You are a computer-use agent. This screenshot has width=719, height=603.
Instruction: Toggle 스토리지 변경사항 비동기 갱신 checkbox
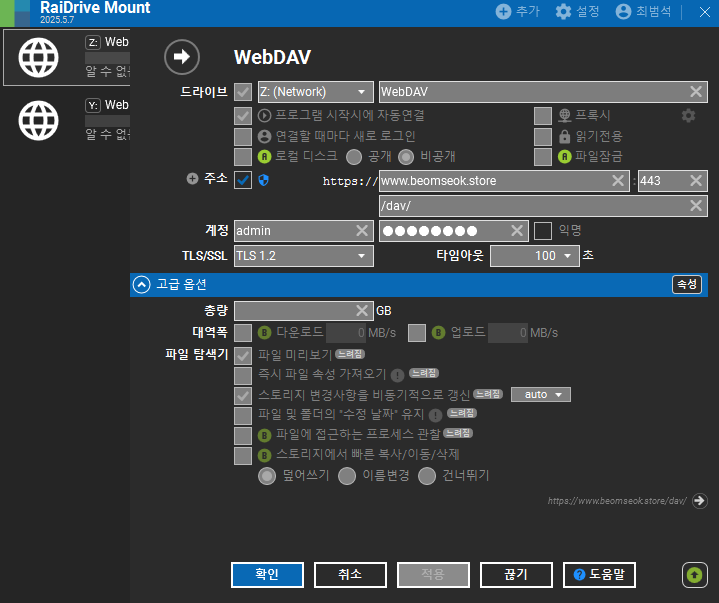243,396
